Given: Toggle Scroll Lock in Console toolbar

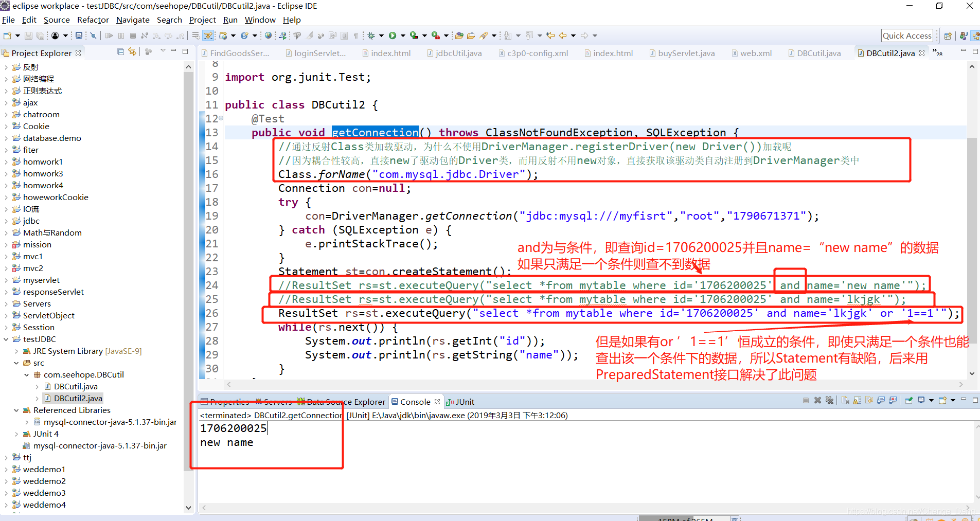Looking at the screenshot, I should click(x=857, y=400).
